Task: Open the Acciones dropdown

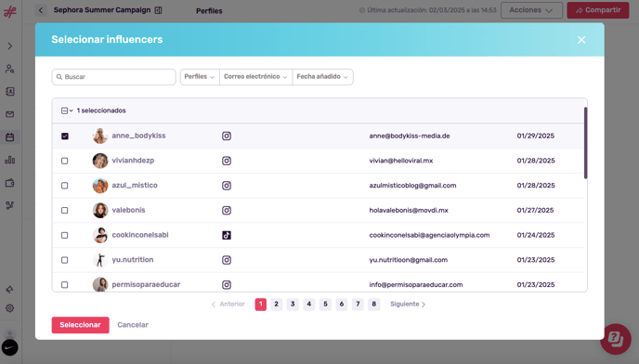Action: click(x=531, y=10)
